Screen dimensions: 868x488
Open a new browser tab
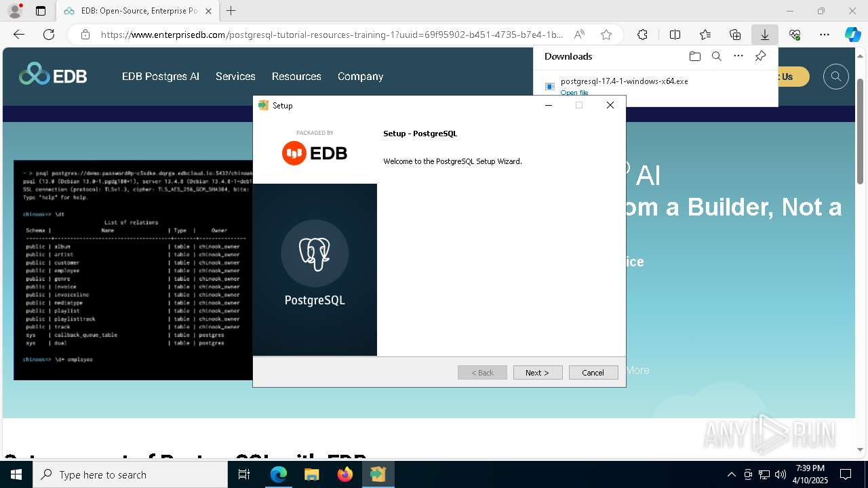[231, 11]
